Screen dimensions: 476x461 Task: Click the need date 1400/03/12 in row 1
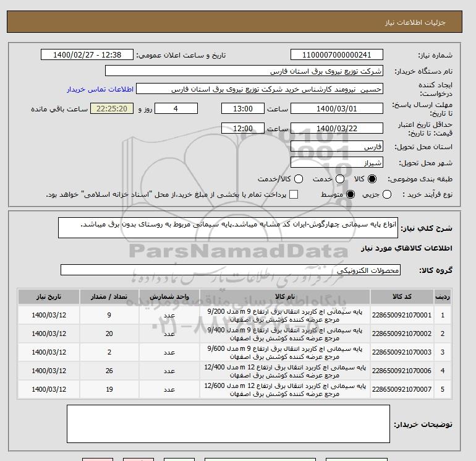pyautogui.click(x=49, y=315)
